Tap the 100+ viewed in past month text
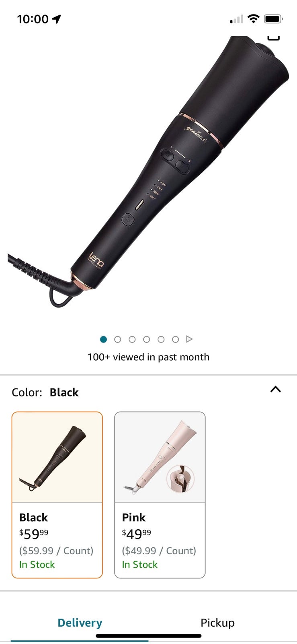This screenshot has width=297, height=644. 148,357
